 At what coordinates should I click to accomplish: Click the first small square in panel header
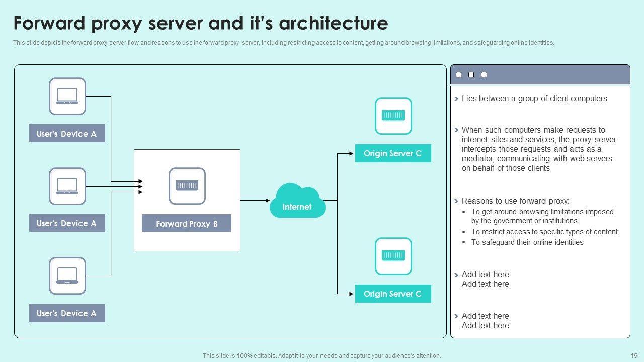[x=458, y=75]
